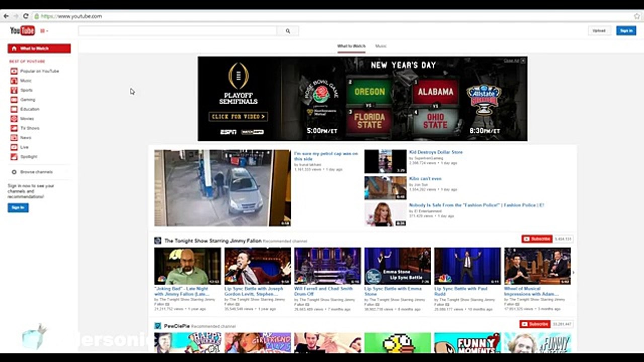The height and width of the screenshot is (362, 644).
Task: Open The Tonight Show Starring Jimmy Fallon channel
Action: [x=213, y=241]
